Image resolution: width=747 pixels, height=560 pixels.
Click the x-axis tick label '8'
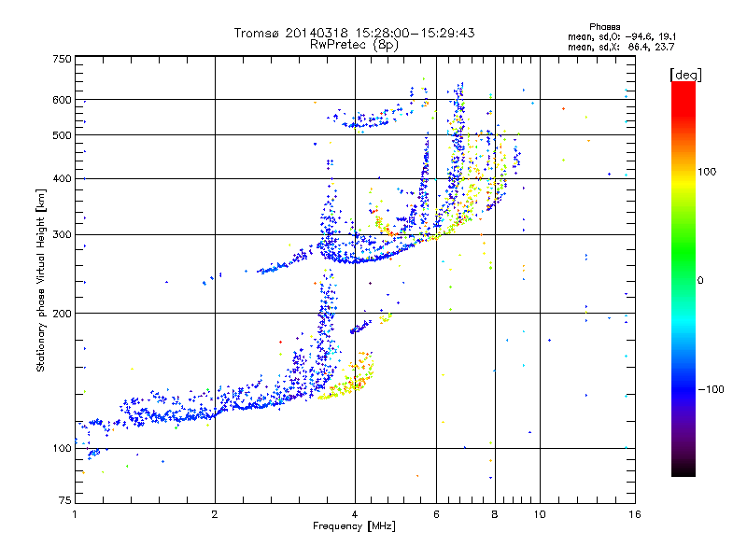(495, 514)
